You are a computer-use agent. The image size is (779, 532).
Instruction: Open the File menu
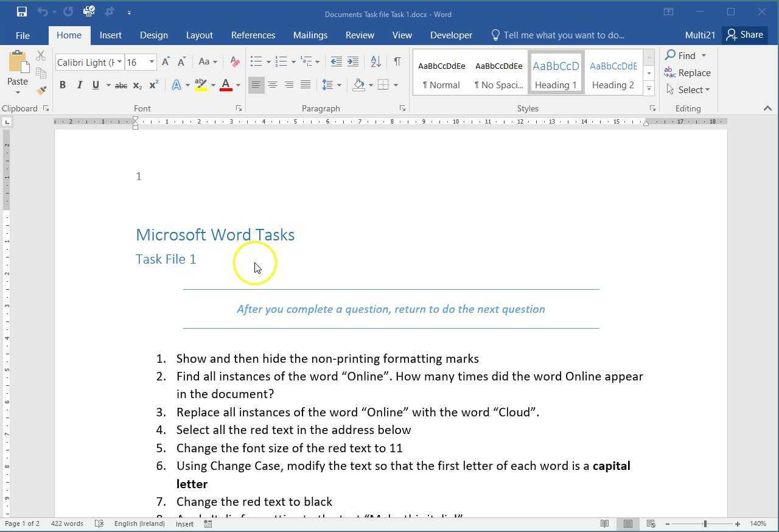coord(23,35)
